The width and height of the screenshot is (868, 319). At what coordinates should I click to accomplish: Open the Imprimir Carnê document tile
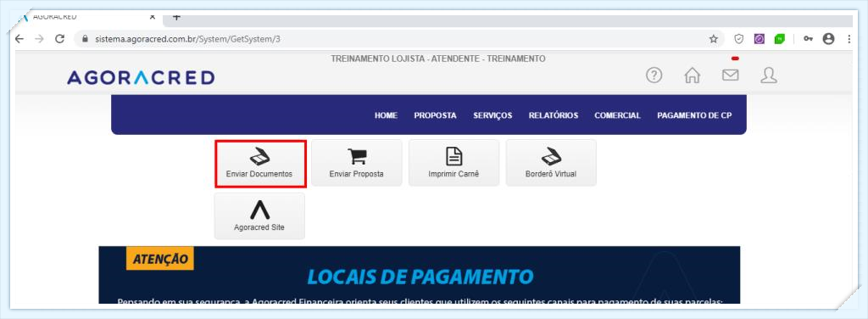[x=454, y=163]
